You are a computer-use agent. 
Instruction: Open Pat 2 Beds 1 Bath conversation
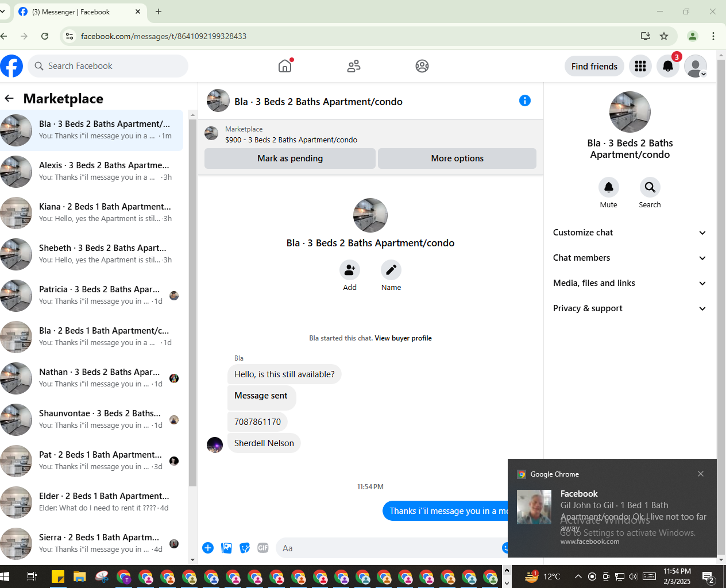[x=92, y=461]
